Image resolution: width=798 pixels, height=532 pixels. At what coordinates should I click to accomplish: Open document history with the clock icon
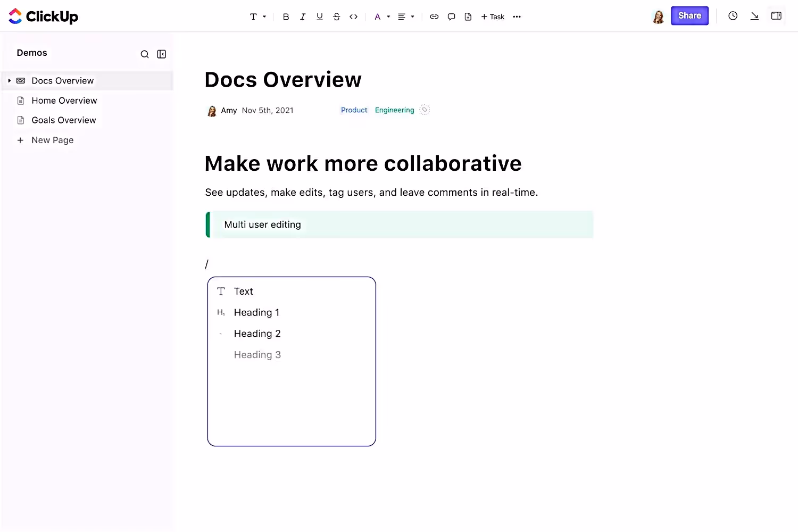coord(733,15)
